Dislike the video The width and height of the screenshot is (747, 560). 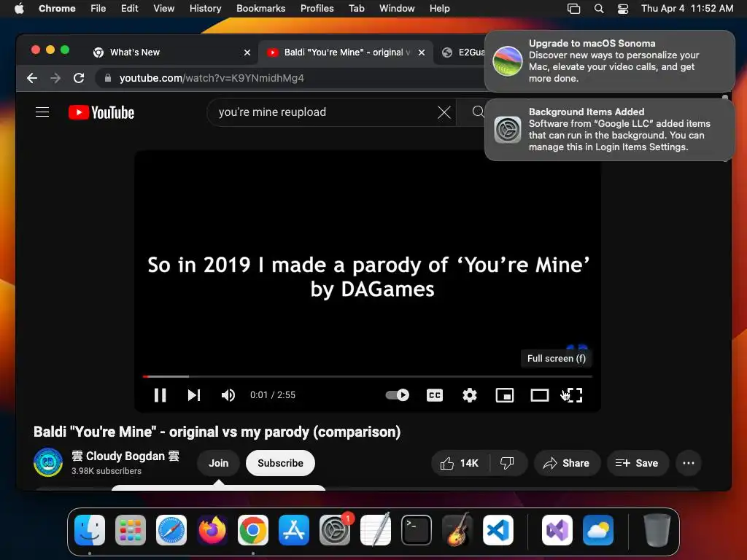tap(508, 463)
